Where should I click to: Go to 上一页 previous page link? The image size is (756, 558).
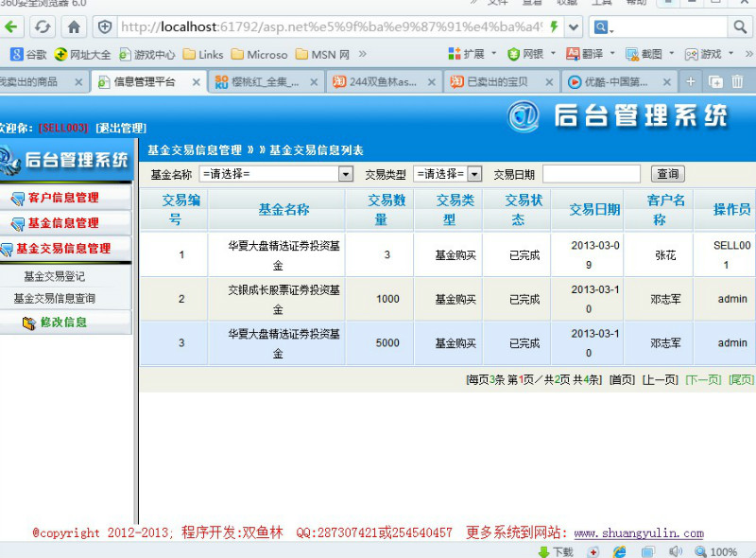tap(660, 380)
